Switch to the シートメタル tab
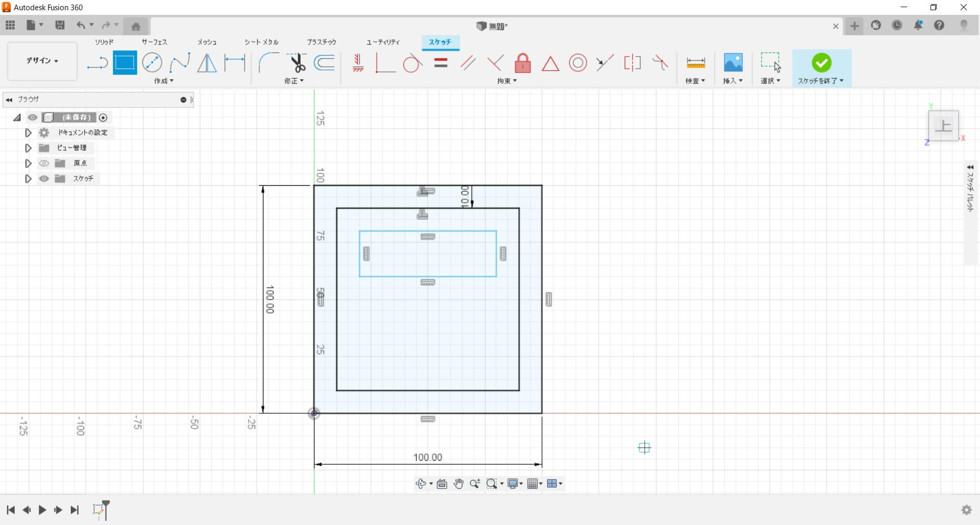 [261, 42]
